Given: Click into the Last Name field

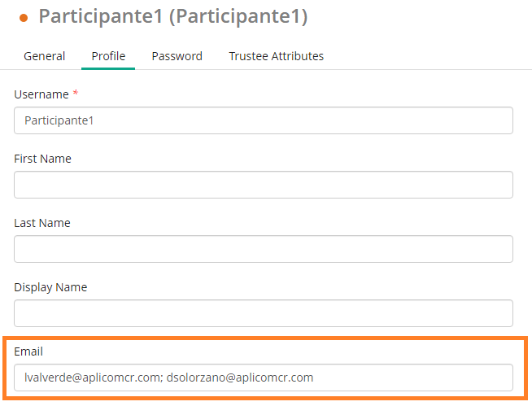Looking at the screenshot, I should [263, 249].
